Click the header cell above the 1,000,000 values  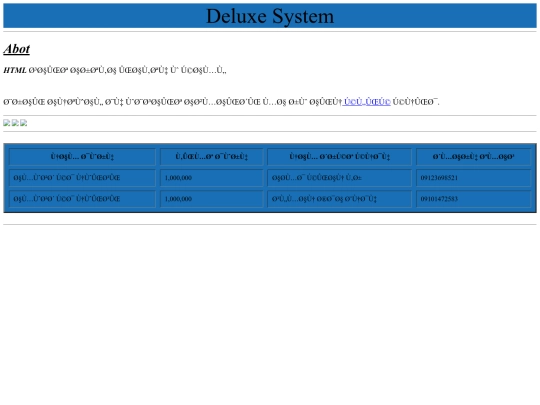coord(211,157)
